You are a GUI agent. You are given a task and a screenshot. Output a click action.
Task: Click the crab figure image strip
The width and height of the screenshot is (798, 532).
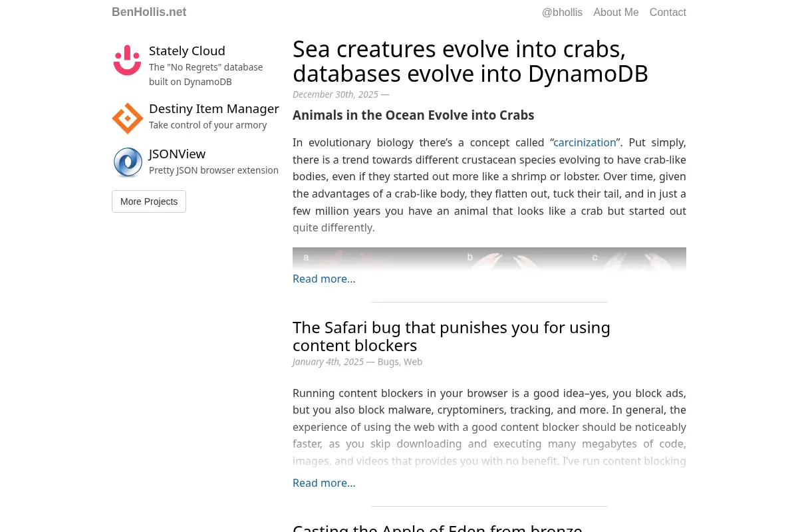[489, 258]
